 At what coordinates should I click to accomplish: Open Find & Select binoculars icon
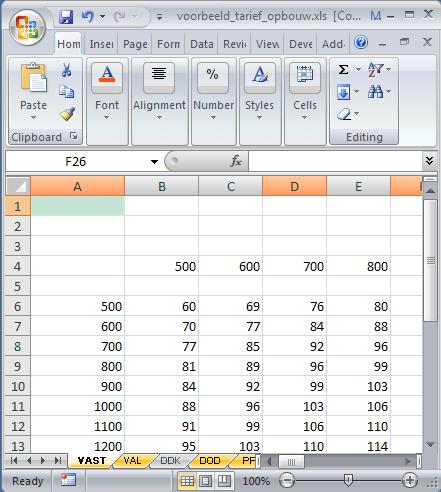[x=376, y=91]
